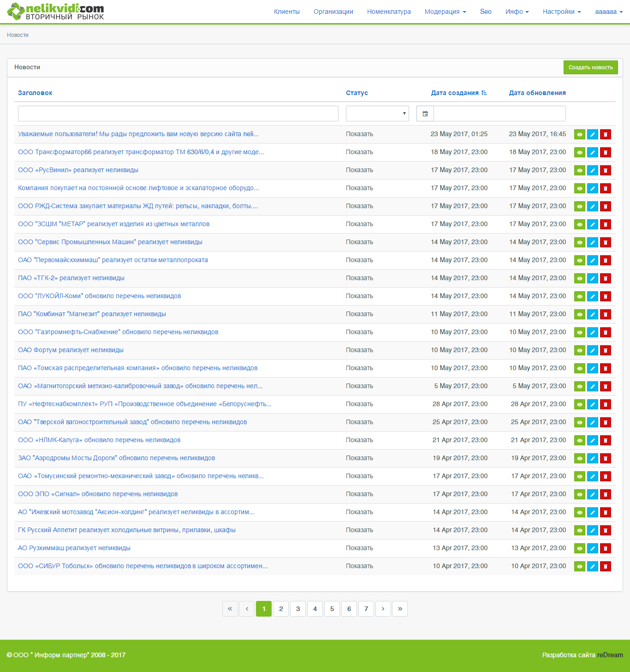The width and height of the screenshot is (630, 672).
Task: Open the Номенклатура menu item
Action: coord(389,12)
